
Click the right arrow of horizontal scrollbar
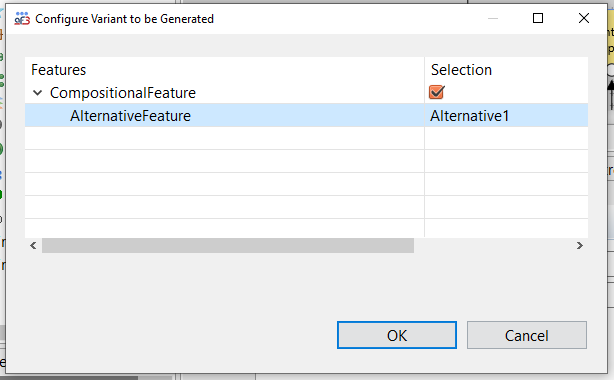pyautogui.click(x=580, y=246)
